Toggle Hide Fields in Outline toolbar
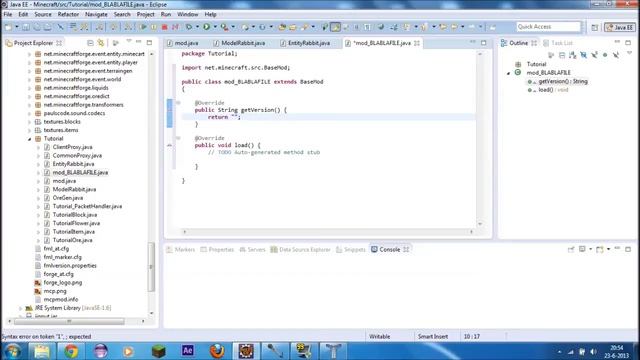 coord(584,55)
